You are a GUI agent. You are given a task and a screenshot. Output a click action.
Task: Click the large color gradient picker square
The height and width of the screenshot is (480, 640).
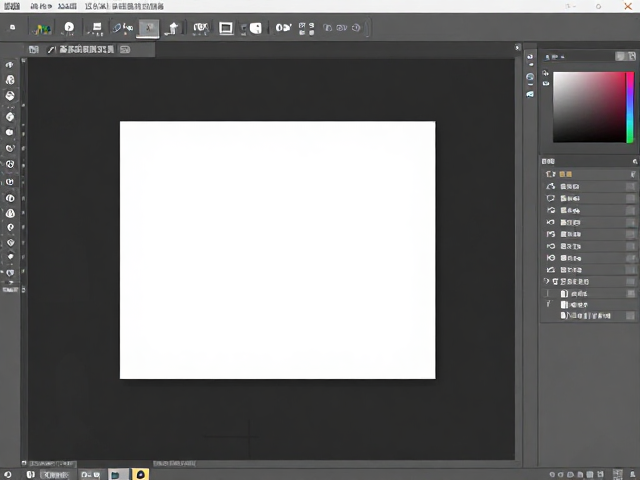pos(589,107)
